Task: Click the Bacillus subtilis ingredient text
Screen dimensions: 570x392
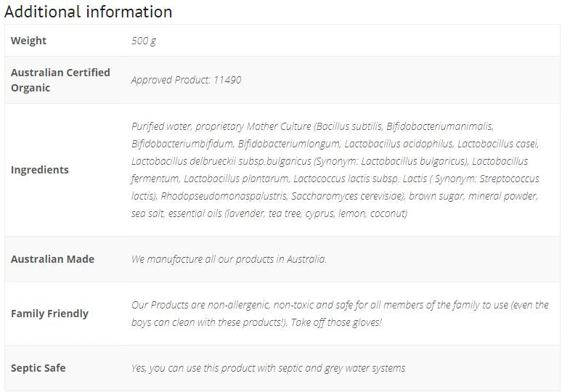Action: click(349, 126)
